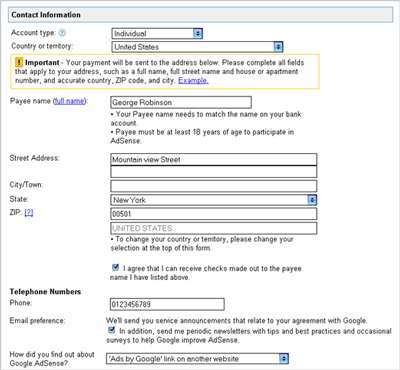Click the Street Address label
Image resolution: width=400 pixels, height=370 pixels.
(34, 158)
